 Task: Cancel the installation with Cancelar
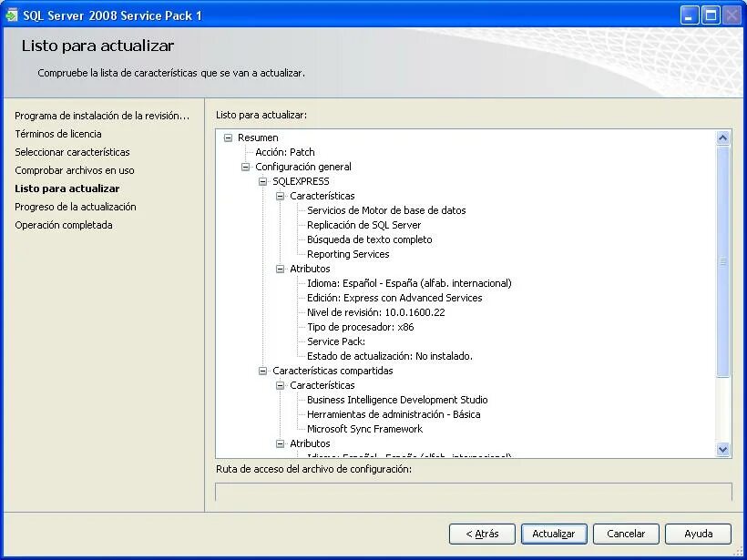pos(626,534)
